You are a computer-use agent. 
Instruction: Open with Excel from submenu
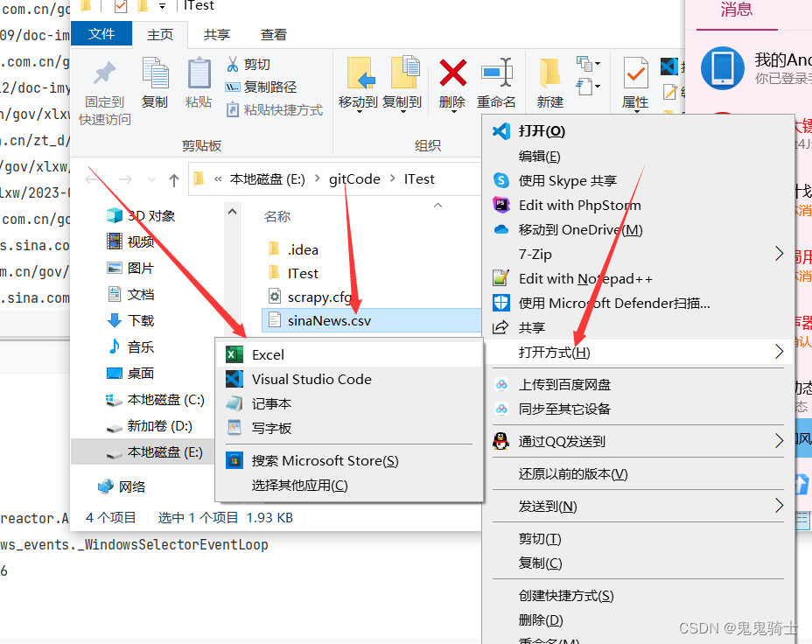349,354
